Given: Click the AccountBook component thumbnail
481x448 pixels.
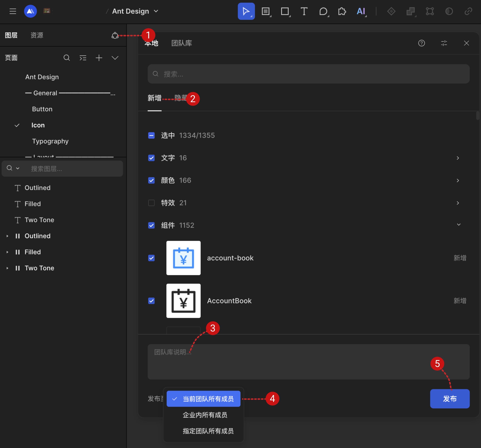Looking at the screenshot, I should pyautogui.click(x=183, y=301).
